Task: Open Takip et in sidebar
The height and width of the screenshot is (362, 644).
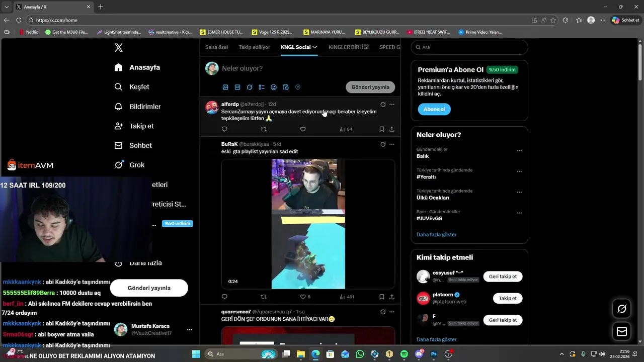Action: 134,126
